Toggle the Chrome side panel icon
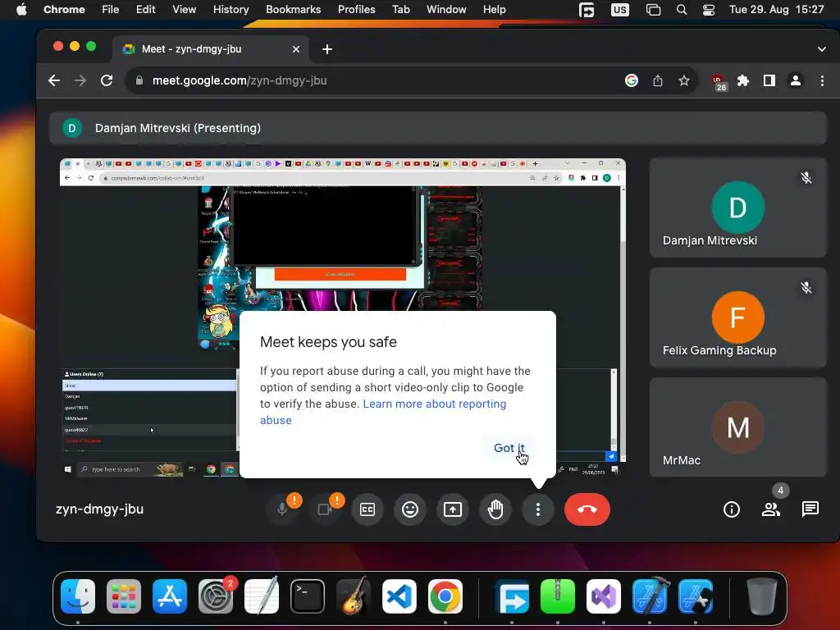 click(x=769, y=80)
